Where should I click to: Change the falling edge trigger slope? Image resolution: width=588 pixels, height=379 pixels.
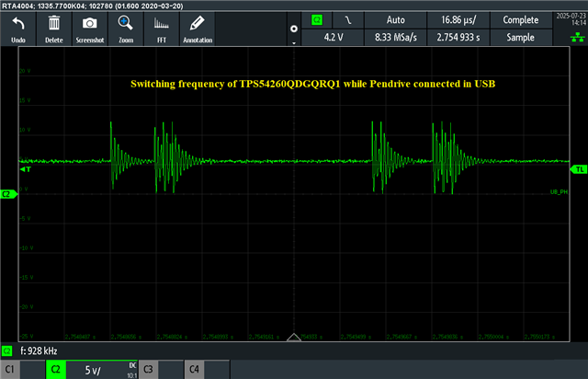click(x=348, y=20)
